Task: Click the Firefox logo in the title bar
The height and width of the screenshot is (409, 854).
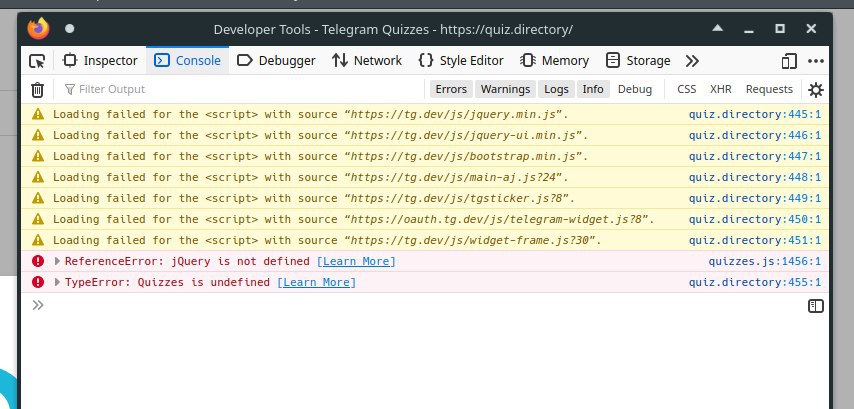Action: click(x=38, y=28)
